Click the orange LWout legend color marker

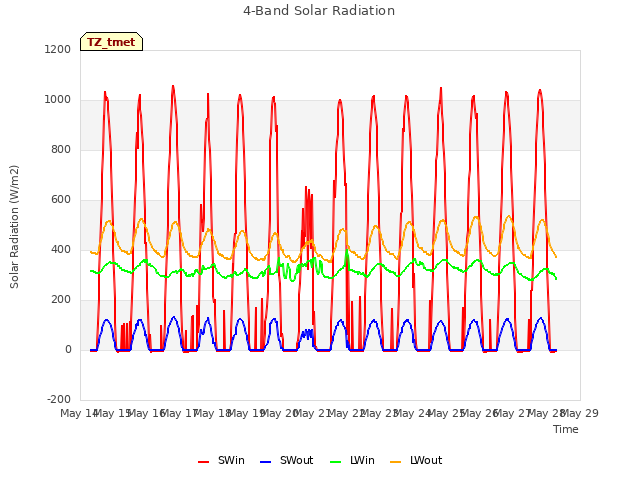pos(396,462)
